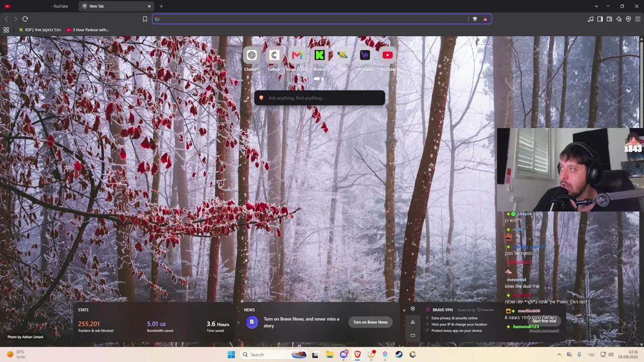
Task: Open the Brave VPN toolbar icon
Action: click(x=628, y=19)
